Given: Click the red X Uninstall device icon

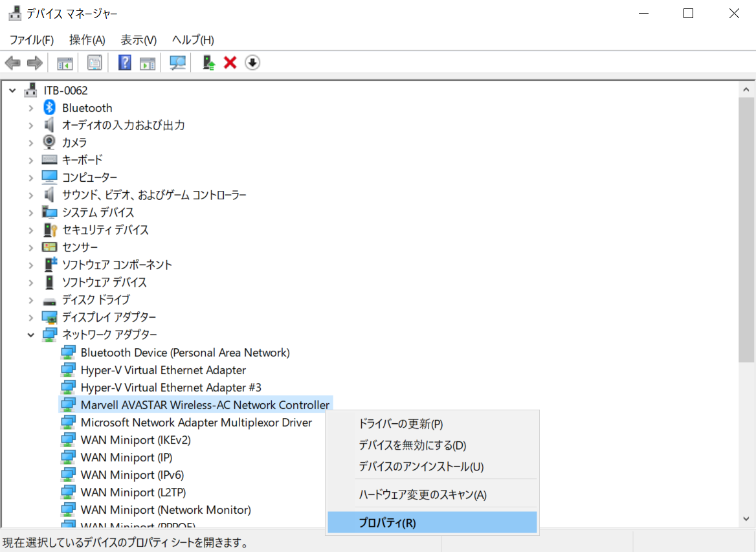Looking at the screenshot, I should 230,63.
